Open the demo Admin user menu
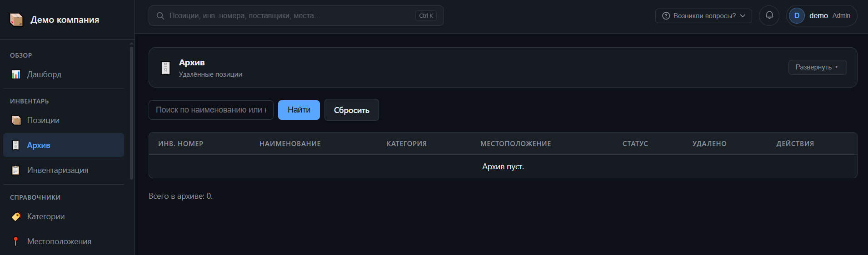The height and width of the screenshot is (255, 868). [822, 15]
